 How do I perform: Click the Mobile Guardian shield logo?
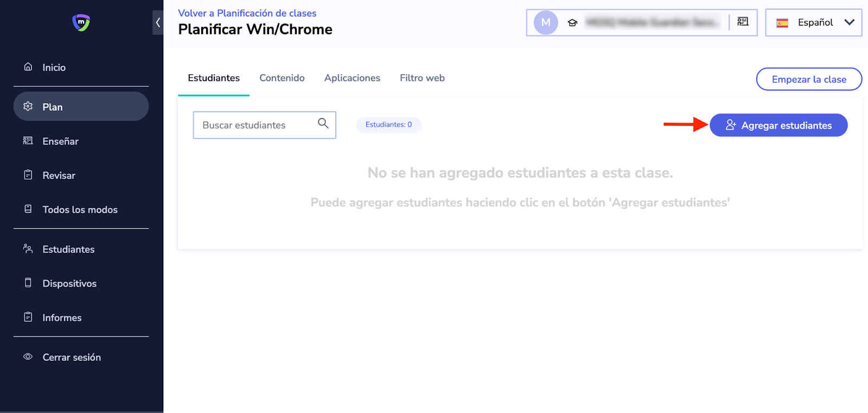click(x=81, y=22)
